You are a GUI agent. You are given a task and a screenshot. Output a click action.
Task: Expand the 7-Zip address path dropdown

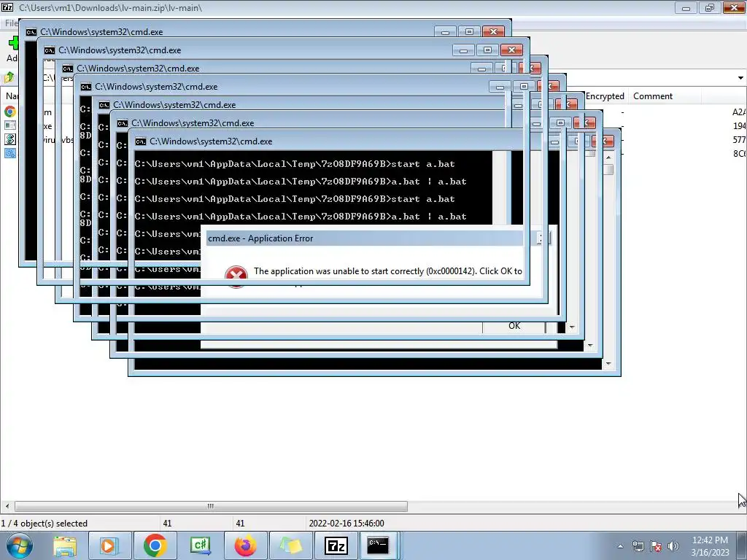[x=740, y=77]
